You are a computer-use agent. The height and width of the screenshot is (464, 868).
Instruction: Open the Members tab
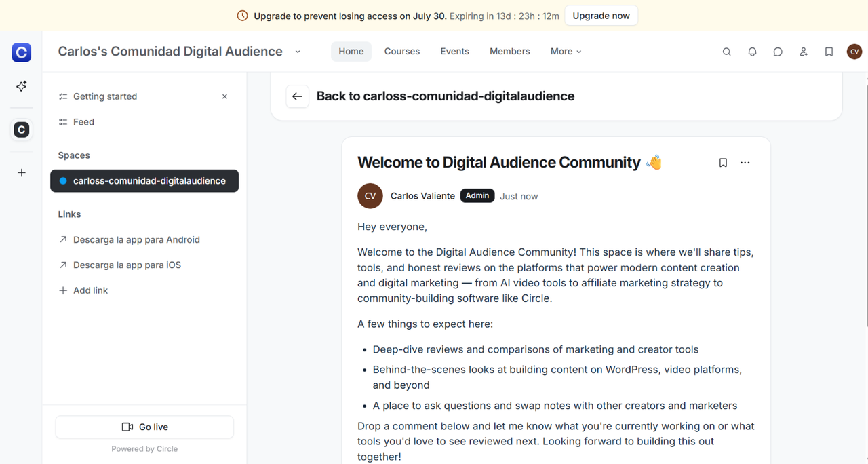tap(510, 52)
